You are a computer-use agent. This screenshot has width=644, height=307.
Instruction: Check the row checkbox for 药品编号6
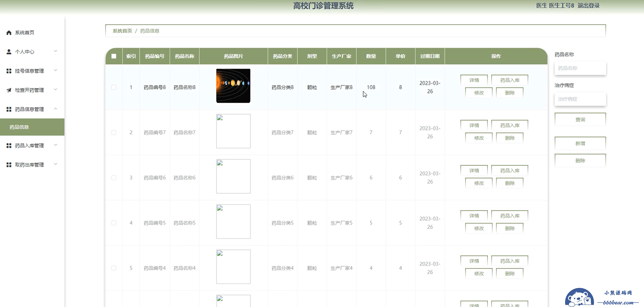(114, 178)
